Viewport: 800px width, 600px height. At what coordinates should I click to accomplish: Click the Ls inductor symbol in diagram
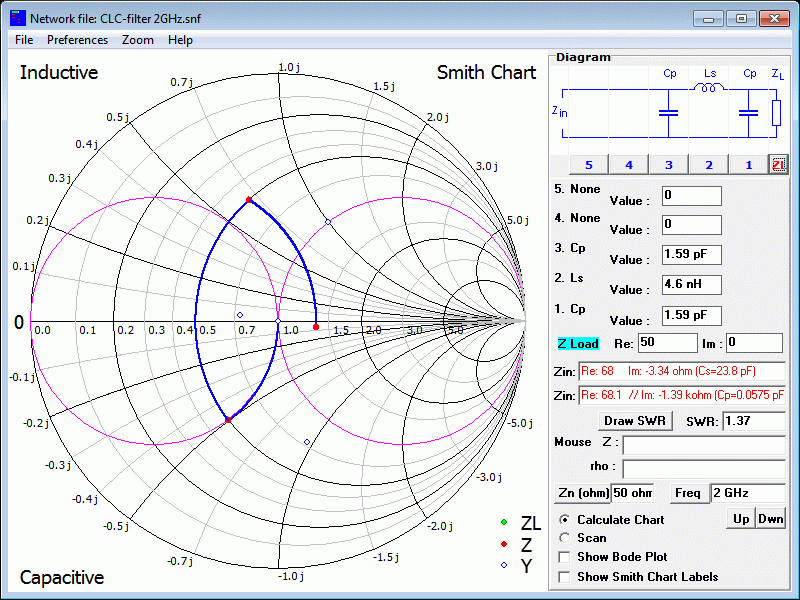(x=709, y=88)
